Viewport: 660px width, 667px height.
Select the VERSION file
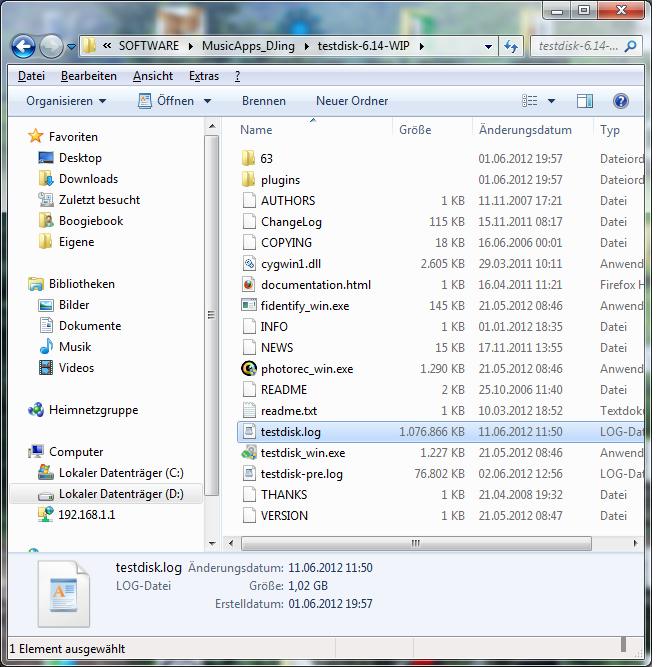284,516
